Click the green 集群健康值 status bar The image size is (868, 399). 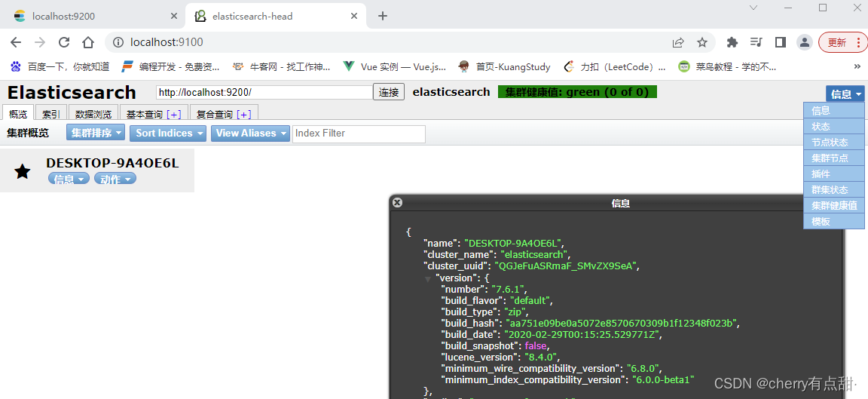[x=577, y=92]
